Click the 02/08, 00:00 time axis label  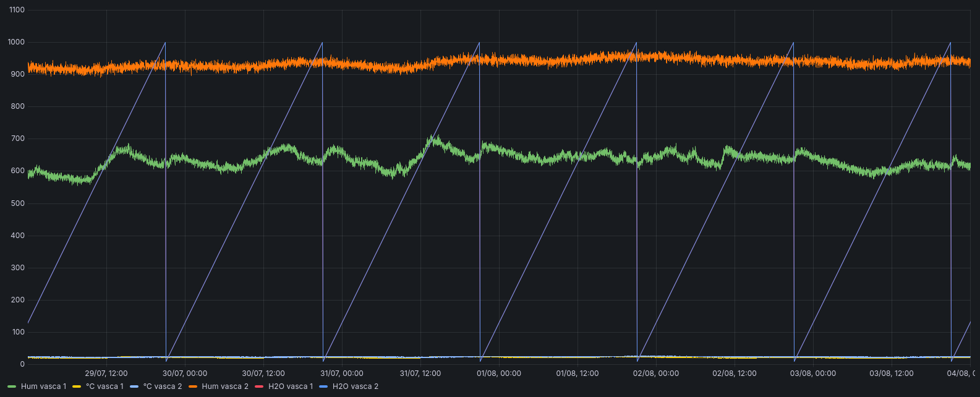click(656, 374)
